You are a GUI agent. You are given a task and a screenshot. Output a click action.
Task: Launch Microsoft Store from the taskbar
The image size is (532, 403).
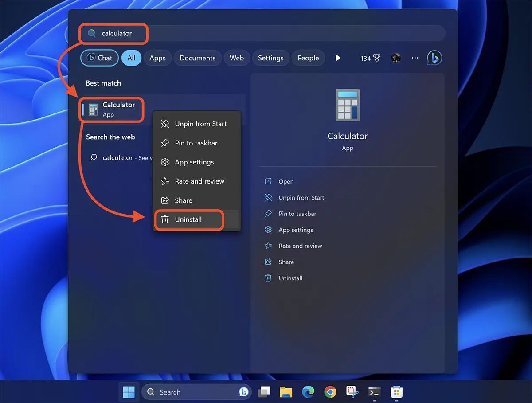tap(397, 392)
